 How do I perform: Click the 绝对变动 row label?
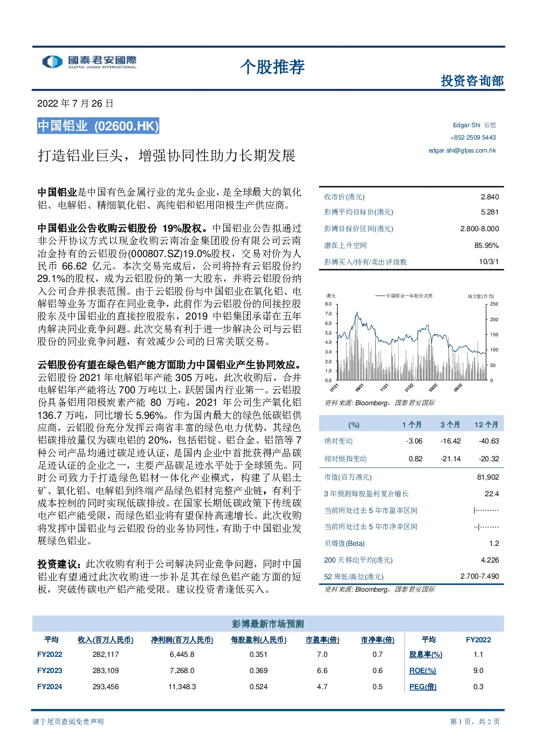coord(338,441)
